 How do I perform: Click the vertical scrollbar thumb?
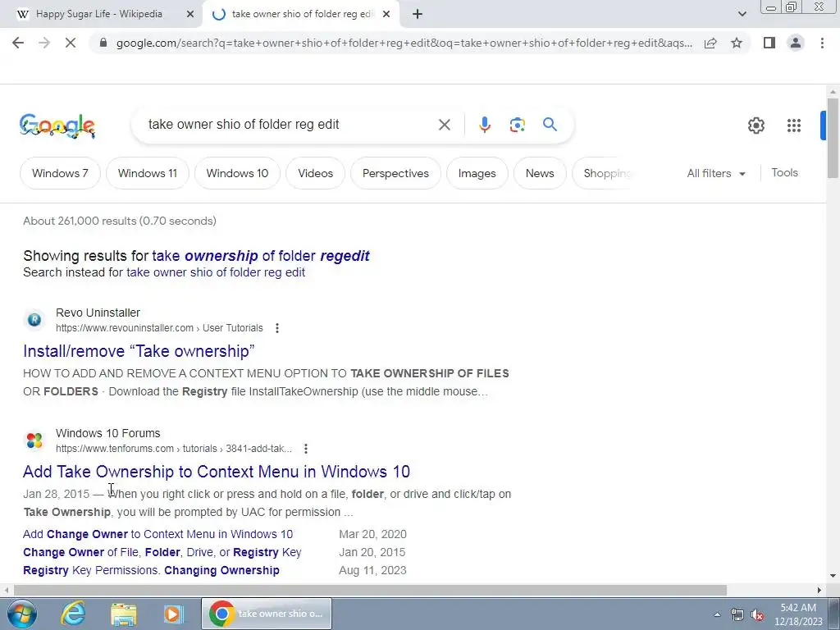833,138
